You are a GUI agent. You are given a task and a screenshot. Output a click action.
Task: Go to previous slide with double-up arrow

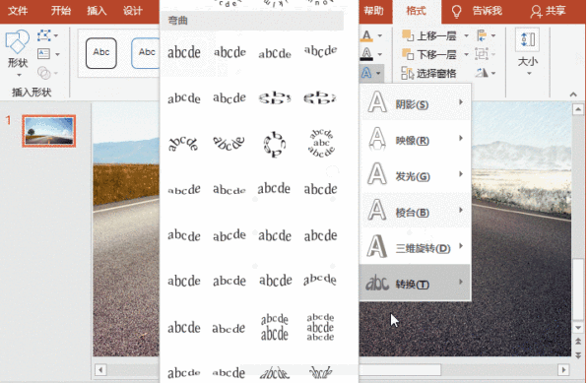pos(578,342)
